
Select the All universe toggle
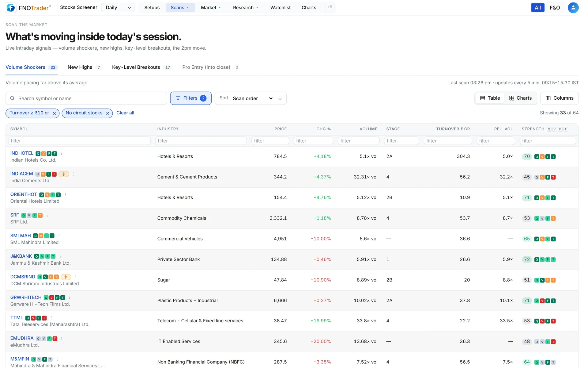(x=537, y=8)
